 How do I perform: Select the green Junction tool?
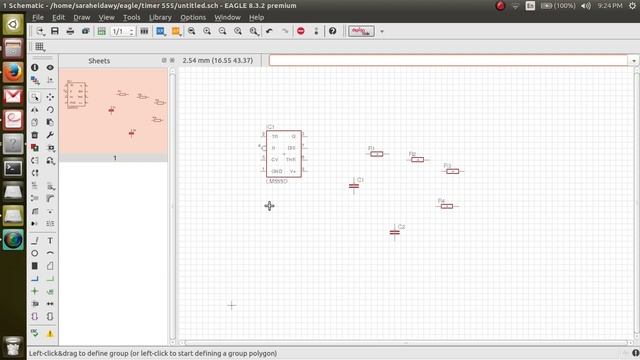pyautogui.click(x=35, y=291)
